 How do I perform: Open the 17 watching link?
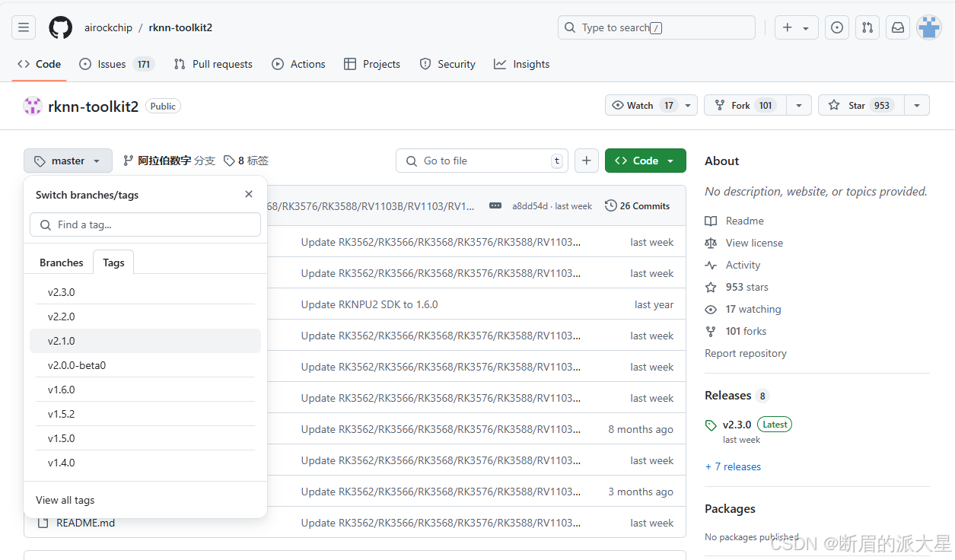743,309
